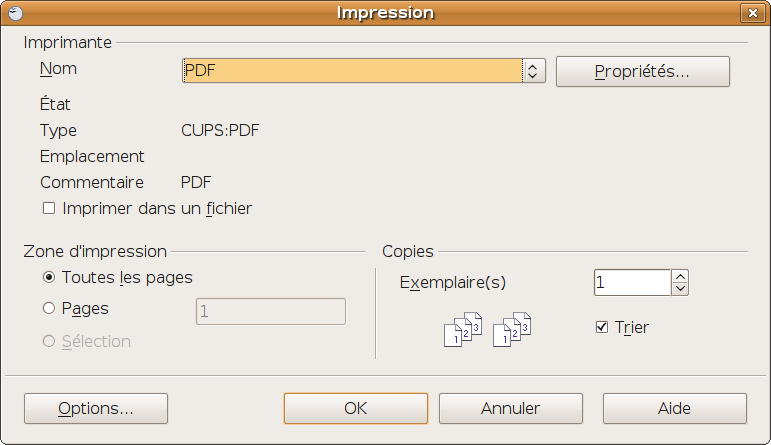Viewport: 771px width, 445px height.
Task: Open printer Propriétés dialog
Action: coord(642,71)
